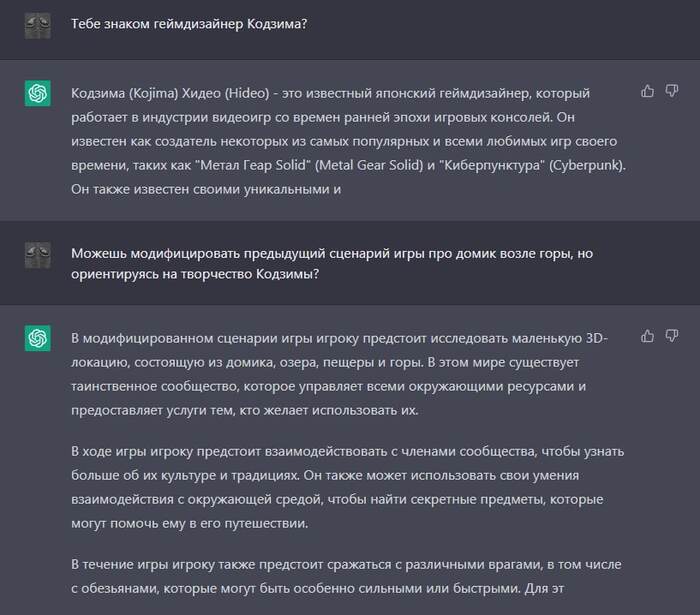
Task: Click the ChatGPT logo beside the Kojima biography reply
Action: pos(37,95)
